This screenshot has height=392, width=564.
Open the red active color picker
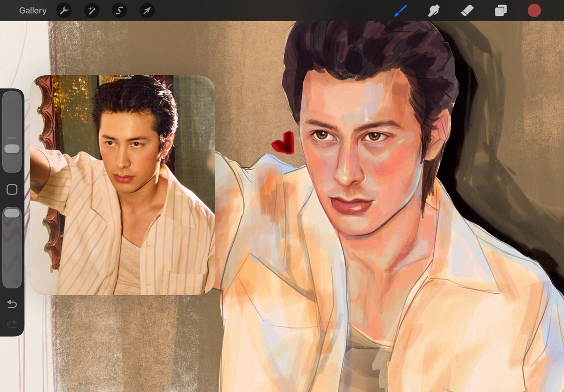(x=534, y=10)
